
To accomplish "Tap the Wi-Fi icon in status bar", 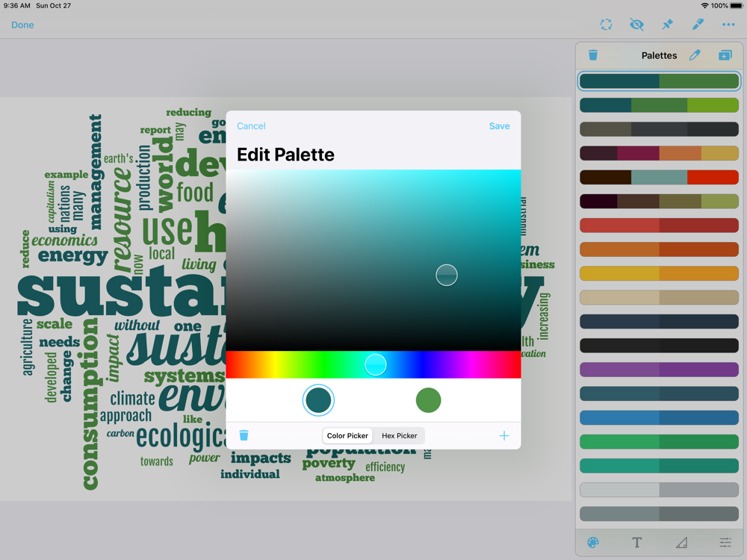I will pyautogui.click(x=704, y=6).
